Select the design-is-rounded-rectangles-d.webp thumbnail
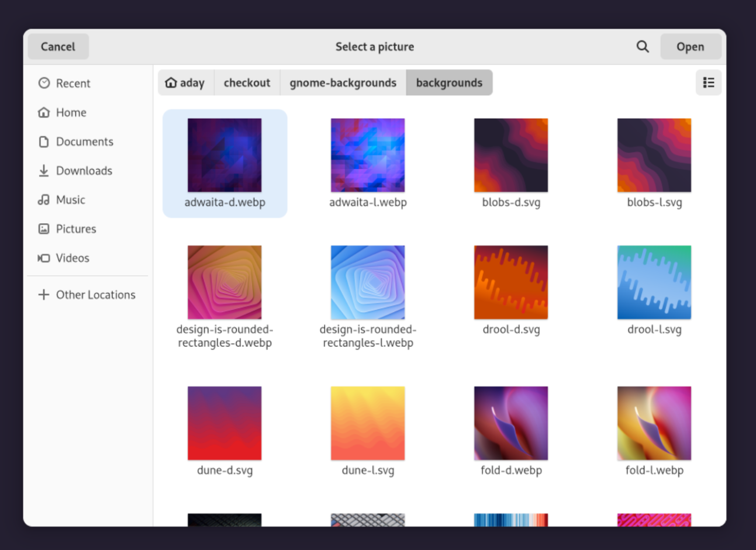Viewport: 756px width, 550px height. 225,282
